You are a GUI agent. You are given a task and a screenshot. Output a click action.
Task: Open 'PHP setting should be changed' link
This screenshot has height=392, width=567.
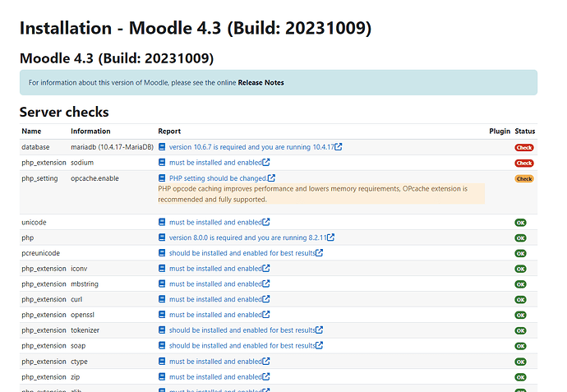pyautogui.click(x=219, y=178)
